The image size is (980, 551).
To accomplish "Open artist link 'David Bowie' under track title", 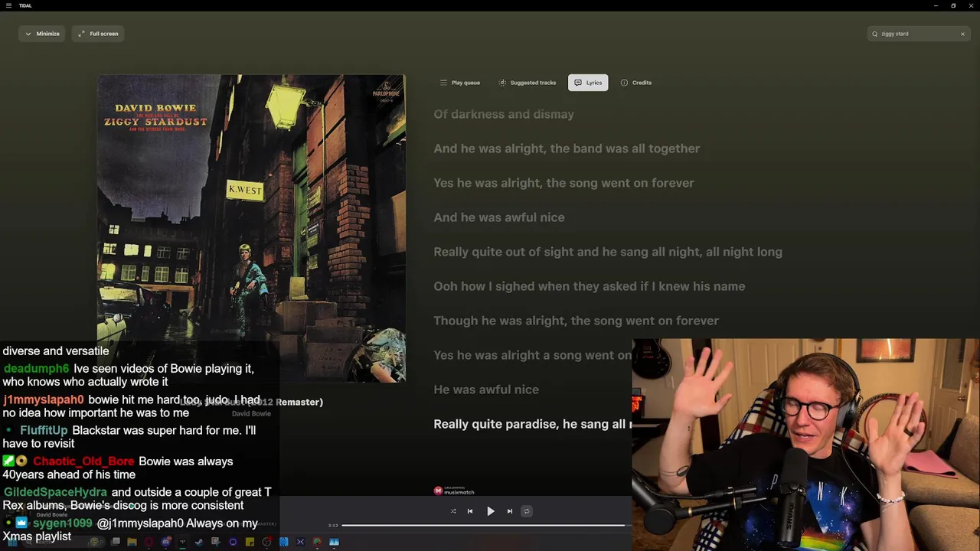I will coord(251,413).
